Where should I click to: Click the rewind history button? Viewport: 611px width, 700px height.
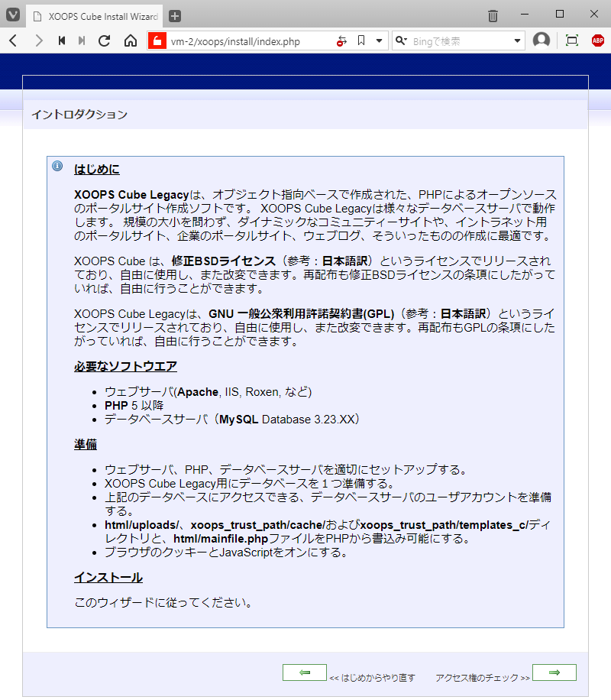coord(62,41)
